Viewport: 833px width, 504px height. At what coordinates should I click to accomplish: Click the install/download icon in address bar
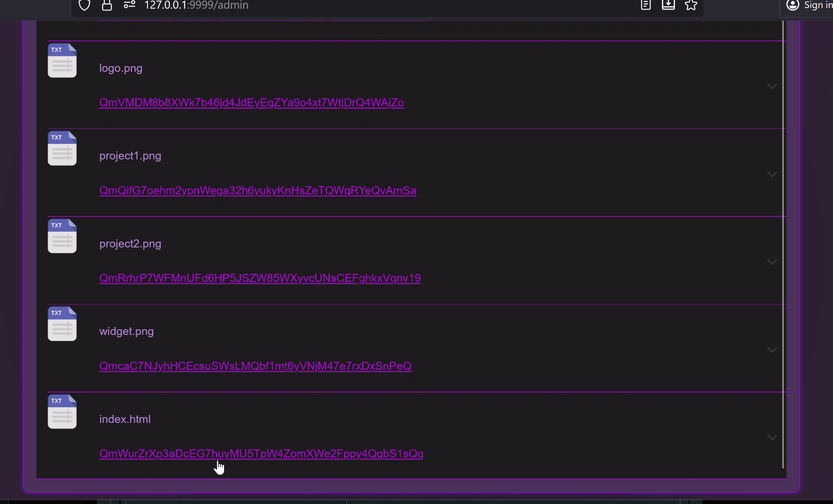pyautogui.click(x=668, y=5)
